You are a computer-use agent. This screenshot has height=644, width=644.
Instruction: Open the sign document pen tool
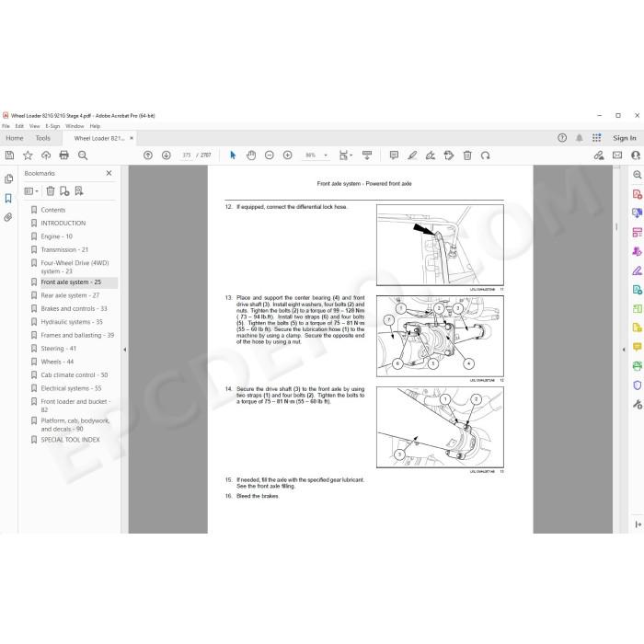click(431, 155)
